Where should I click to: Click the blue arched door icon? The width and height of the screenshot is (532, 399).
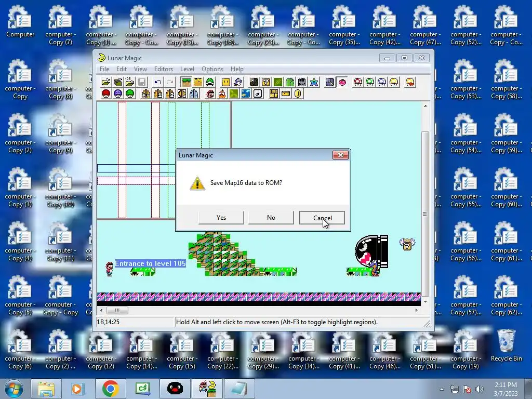tap(194, 94)
